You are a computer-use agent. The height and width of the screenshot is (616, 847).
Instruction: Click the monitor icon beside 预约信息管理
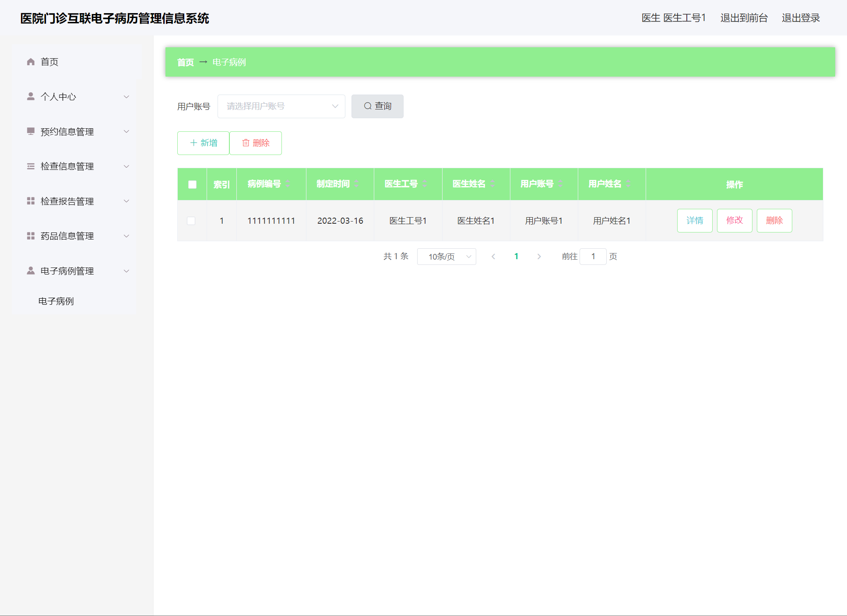click(x=31, y=131)
